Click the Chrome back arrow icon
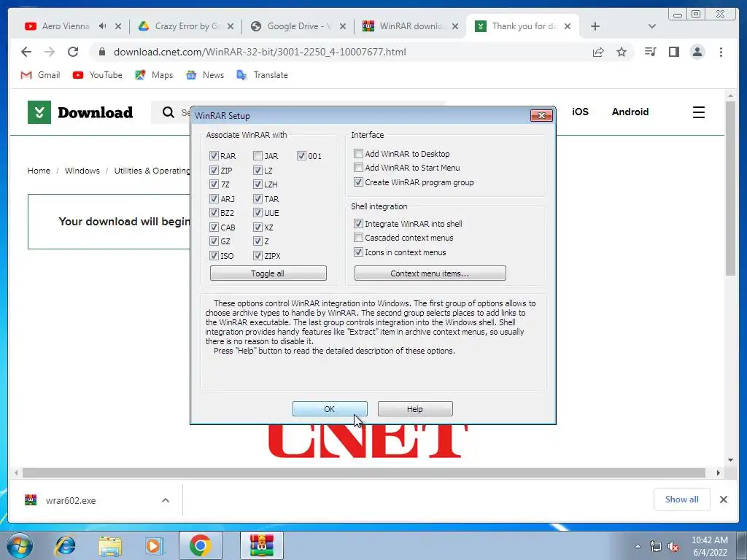The height and width of the screenshot is (560, 747). [x=26, y=52]
